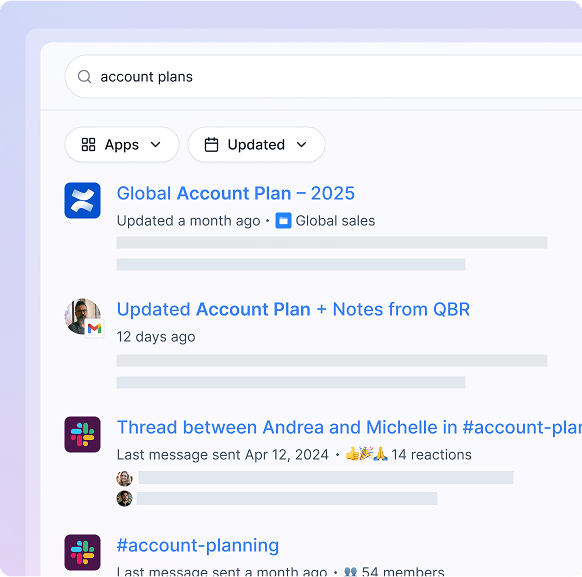Click the members people icon
The image size is (582, 577).
click(x=350, y=572)
